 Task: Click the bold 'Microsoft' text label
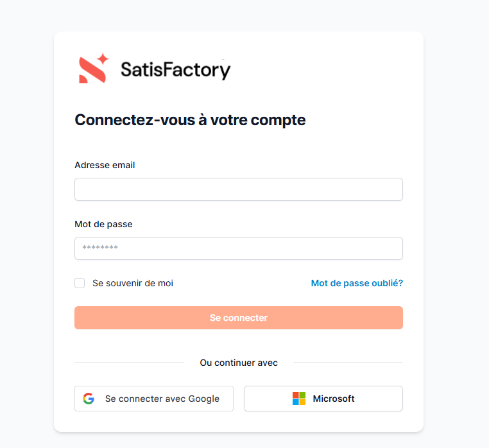tap(334, 399)
